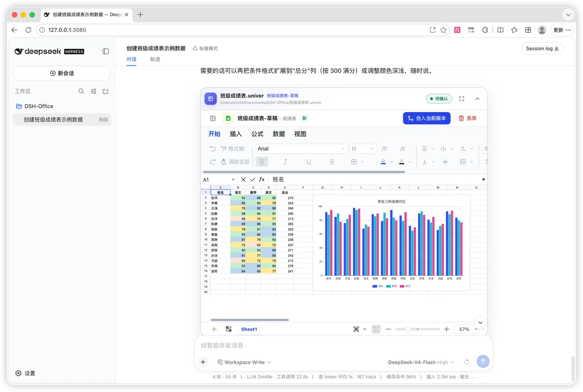Open new folder icon in workspace
The image size is (583, 392).
coord(106,91)
